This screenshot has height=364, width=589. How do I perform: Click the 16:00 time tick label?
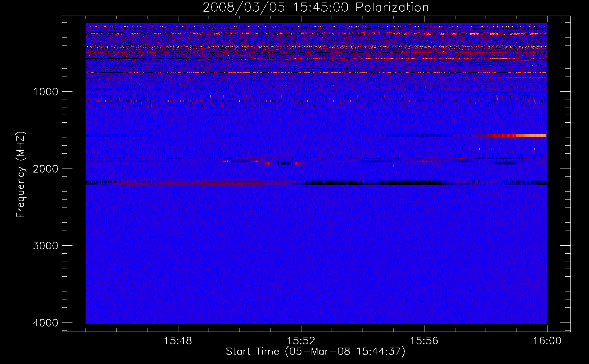click(x=547, y=341)
